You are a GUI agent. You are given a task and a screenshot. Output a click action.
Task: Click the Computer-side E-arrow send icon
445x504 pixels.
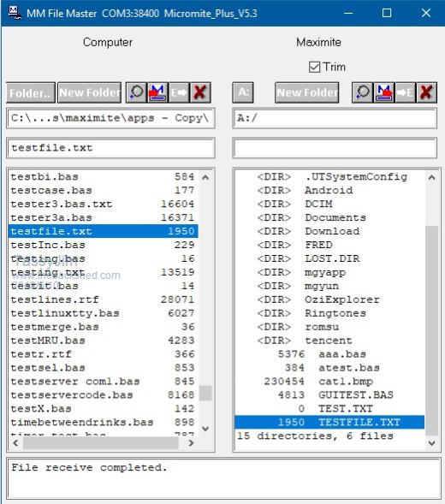(179, 92)
